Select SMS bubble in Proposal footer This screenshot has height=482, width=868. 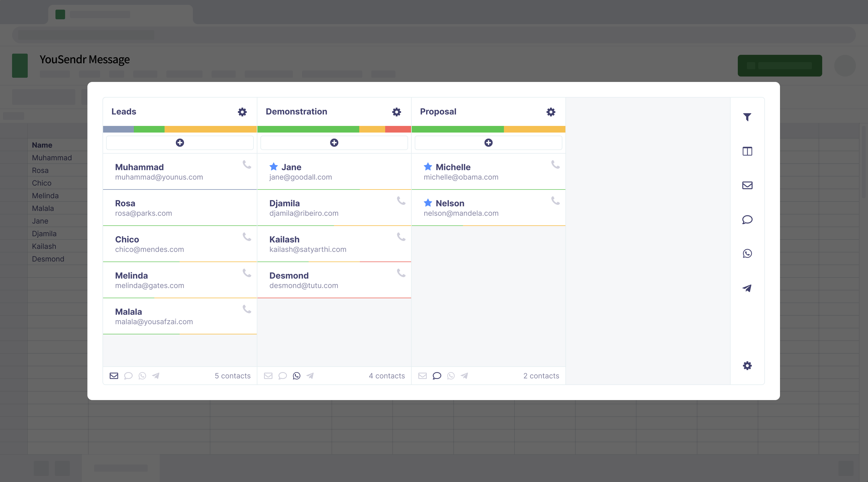pyautogui.click(x=437, y=376)
